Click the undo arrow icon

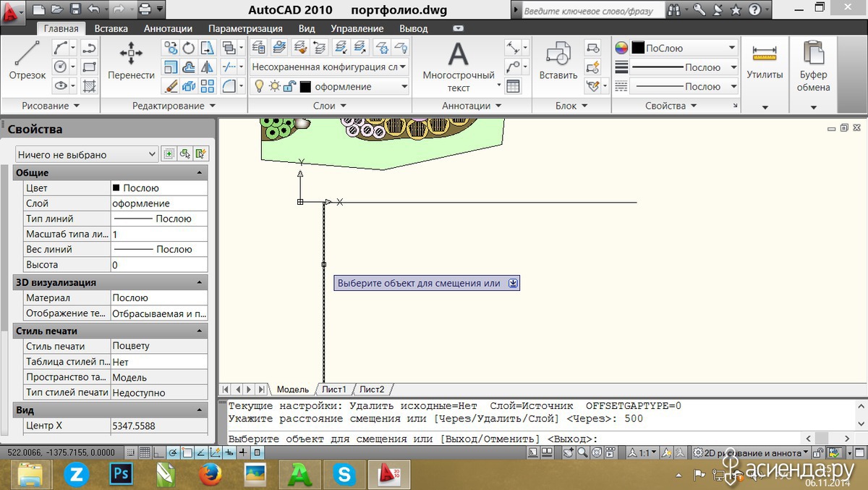click(x=93, y=10)
